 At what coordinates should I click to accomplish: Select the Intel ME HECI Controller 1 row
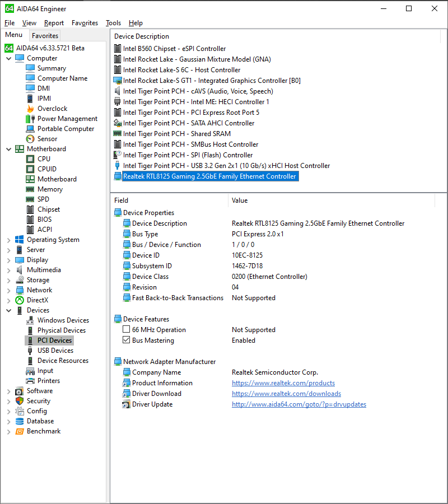[196, 102]
